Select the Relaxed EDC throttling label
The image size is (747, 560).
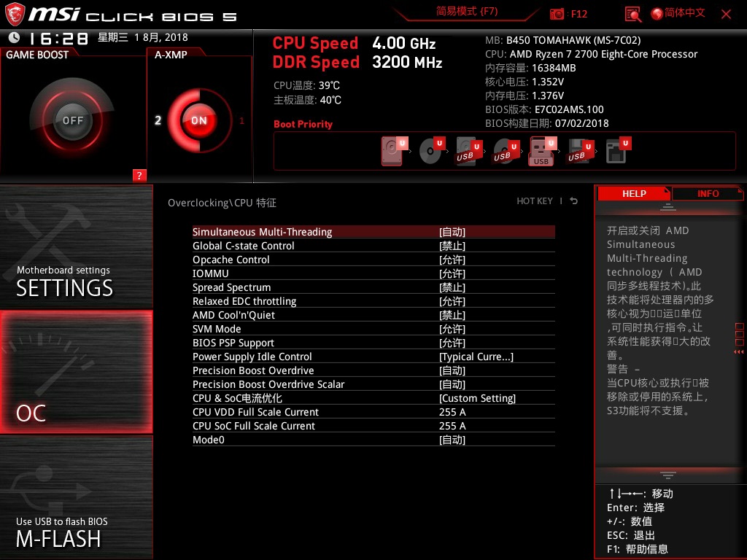pos(244,301)
